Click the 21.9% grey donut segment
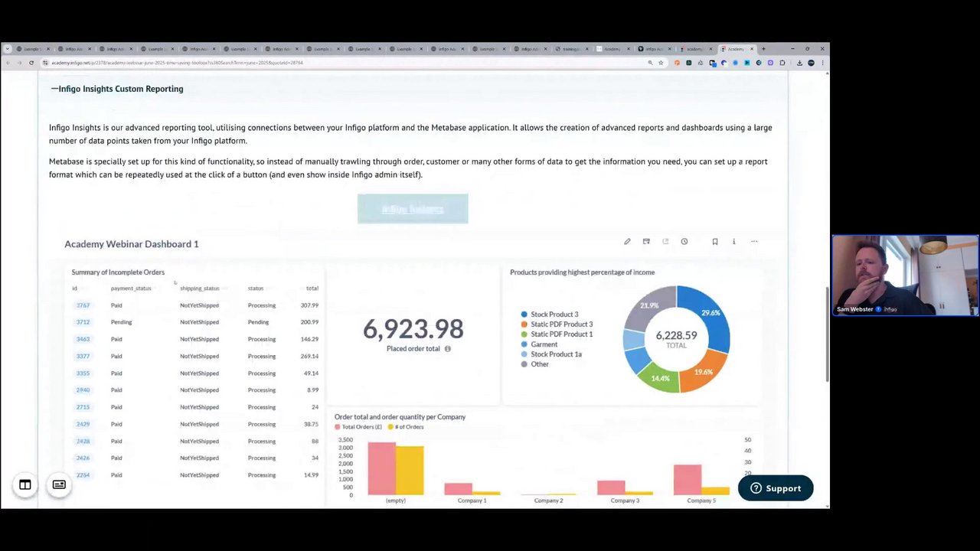Screen dimensions: 980x551 (x=648, y=305)
